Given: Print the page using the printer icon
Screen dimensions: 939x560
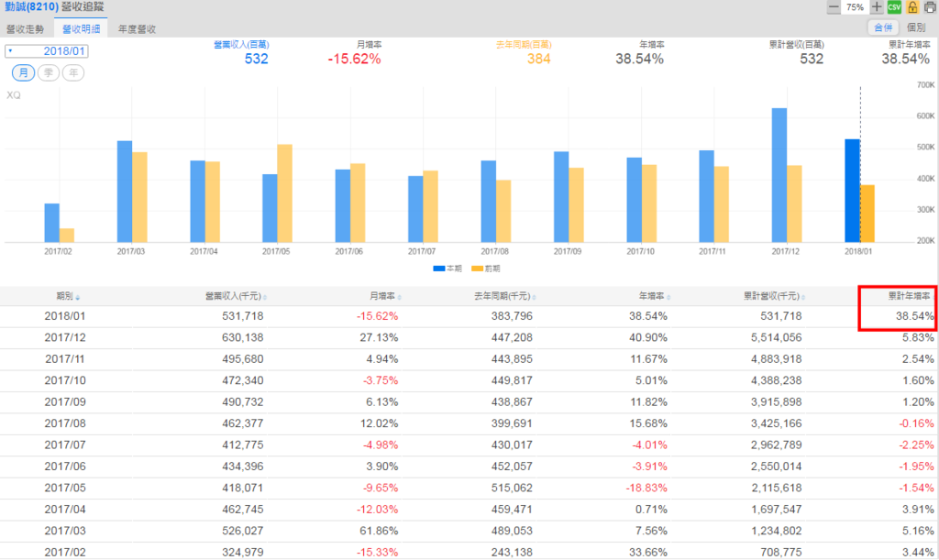Looking at the screenshot, I should click(930, 7).
